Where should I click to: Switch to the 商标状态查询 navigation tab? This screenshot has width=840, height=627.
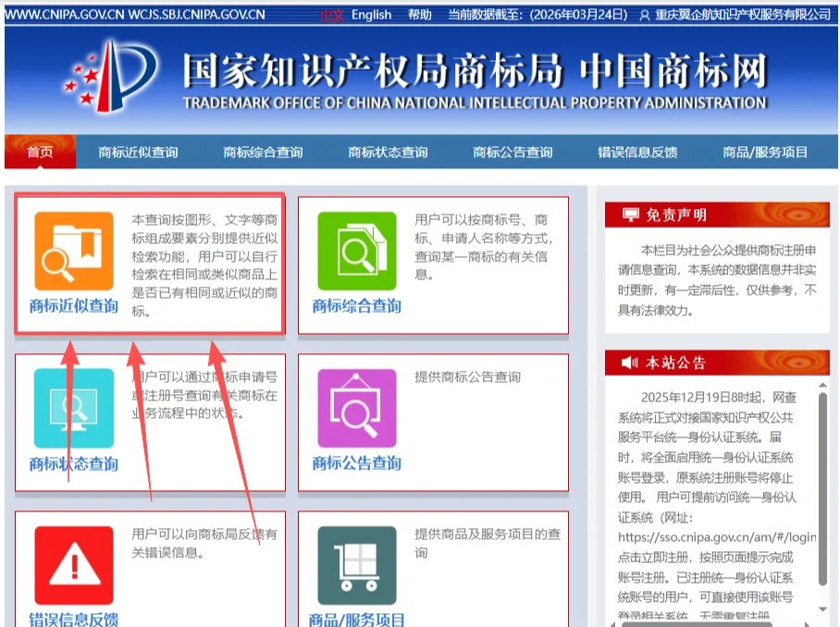(x=389, y=152)
